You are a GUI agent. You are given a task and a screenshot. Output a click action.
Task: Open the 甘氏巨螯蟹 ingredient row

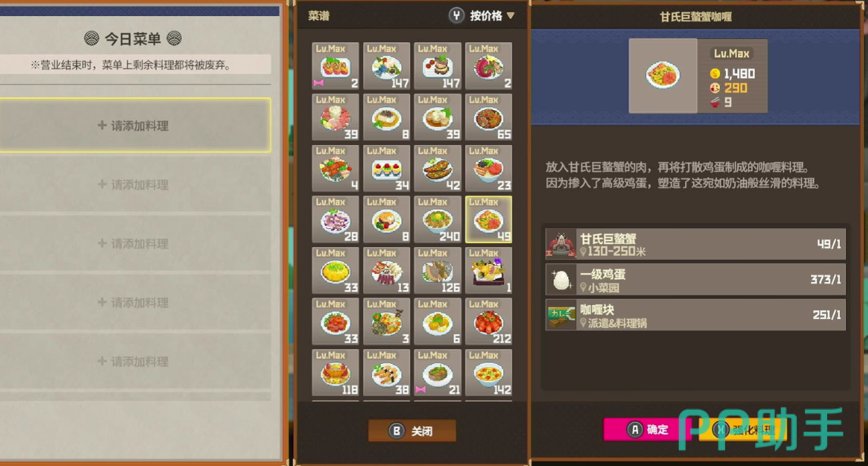(696, 244)
